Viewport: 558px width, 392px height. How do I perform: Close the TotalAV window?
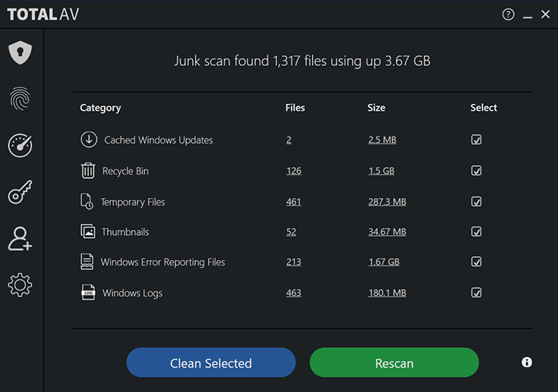pyautogui.click(x=545, y=14)
